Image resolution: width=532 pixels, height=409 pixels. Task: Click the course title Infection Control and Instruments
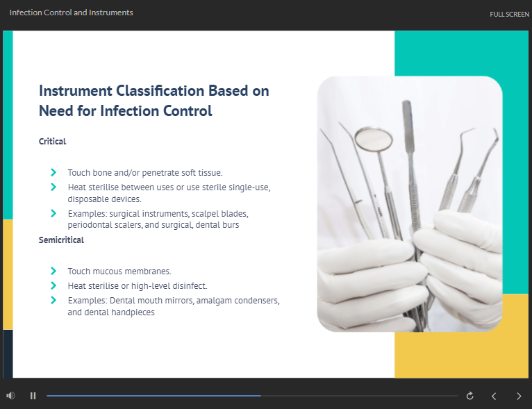(72, 12)
